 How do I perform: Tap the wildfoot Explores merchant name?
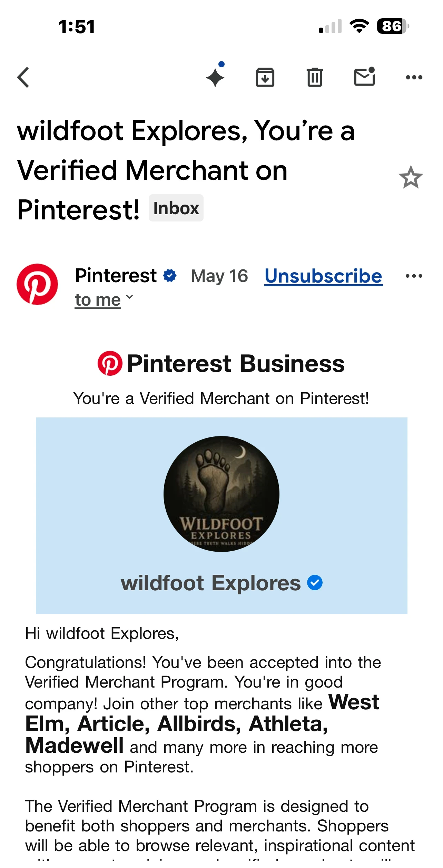coord(210,583)
